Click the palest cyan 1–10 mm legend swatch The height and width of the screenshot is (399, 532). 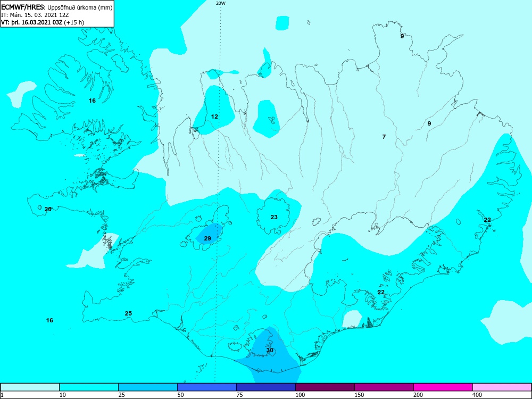(30, 387)
